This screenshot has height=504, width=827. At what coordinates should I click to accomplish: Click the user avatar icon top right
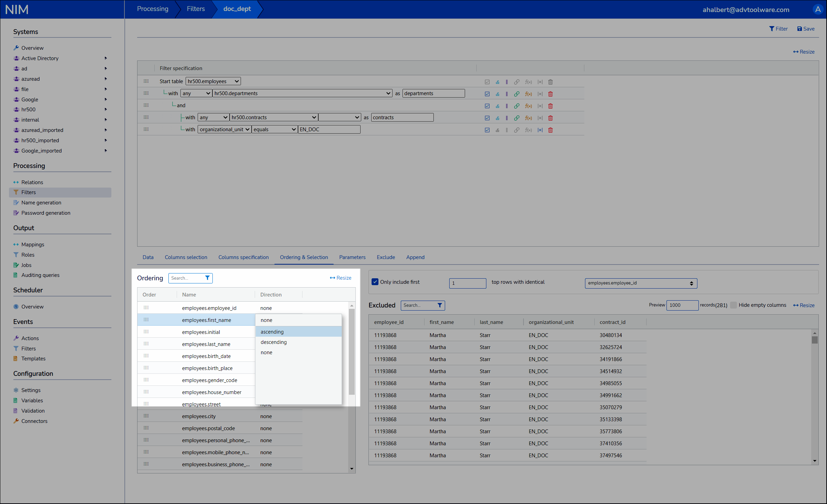point(818,9)
